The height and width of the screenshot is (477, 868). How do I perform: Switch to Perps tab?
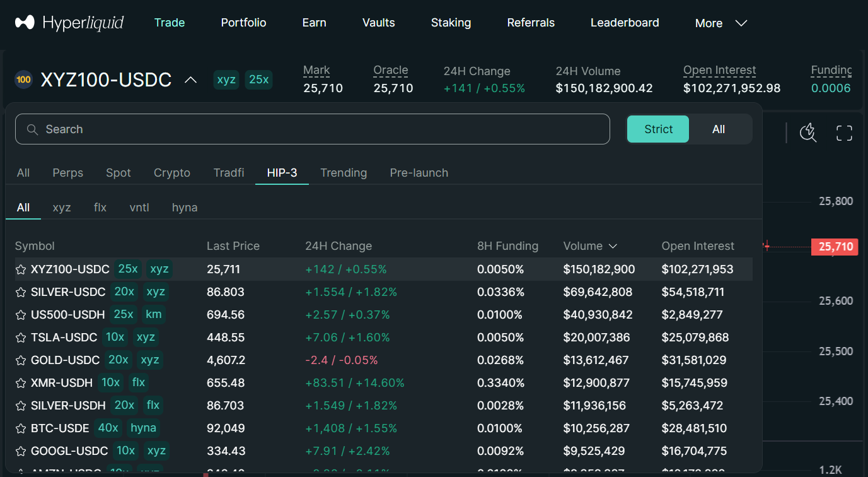tap(67, 173)
